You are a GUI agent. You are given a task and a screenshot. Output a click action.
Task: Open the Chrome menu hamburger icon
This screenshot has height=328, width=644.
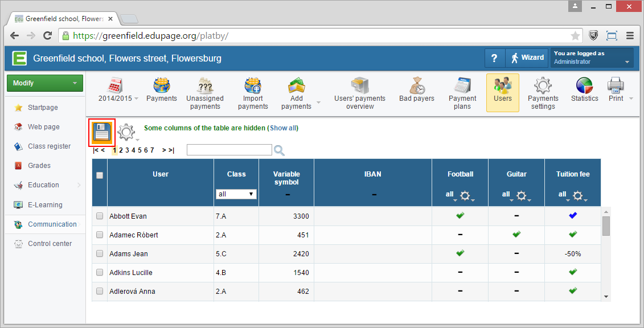tap(630, 36)
